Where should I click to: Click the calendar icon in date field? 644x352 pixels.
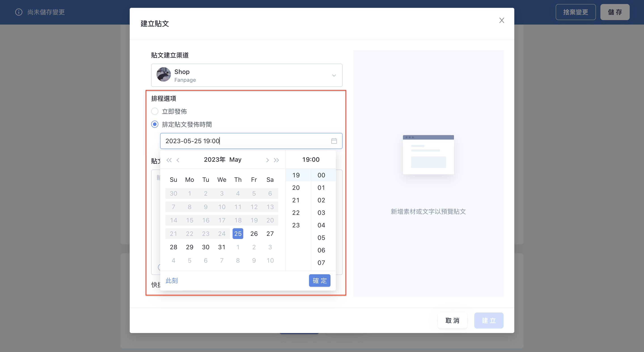click(334, 141)
